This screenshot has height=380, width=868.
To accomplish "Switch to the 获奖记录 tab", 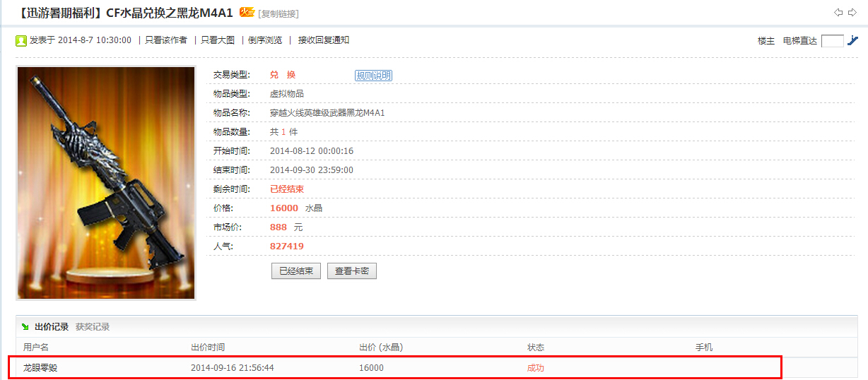I will tap(93, 327).
